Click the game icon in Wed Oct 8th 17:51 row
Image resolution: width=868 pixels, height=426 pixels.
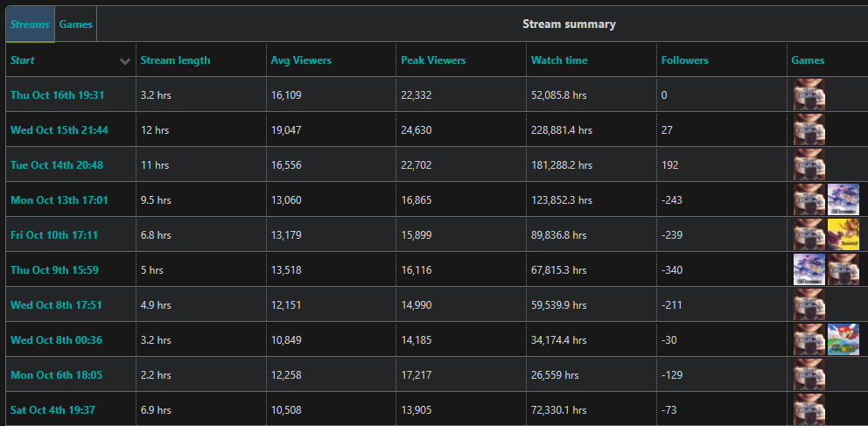point(808,304)
